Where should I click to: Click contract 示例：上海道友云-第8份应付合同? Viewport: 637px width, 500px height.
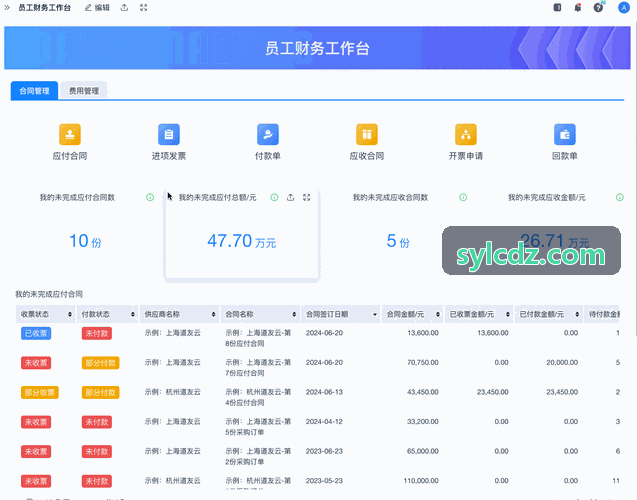pyautogui.click(x=258, y=338)
